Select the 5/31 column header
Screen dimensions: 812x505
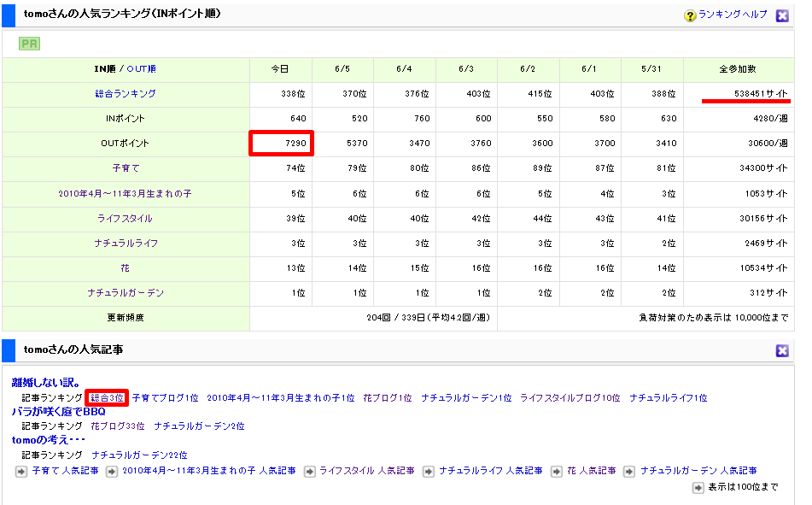(x=651, y=69)
